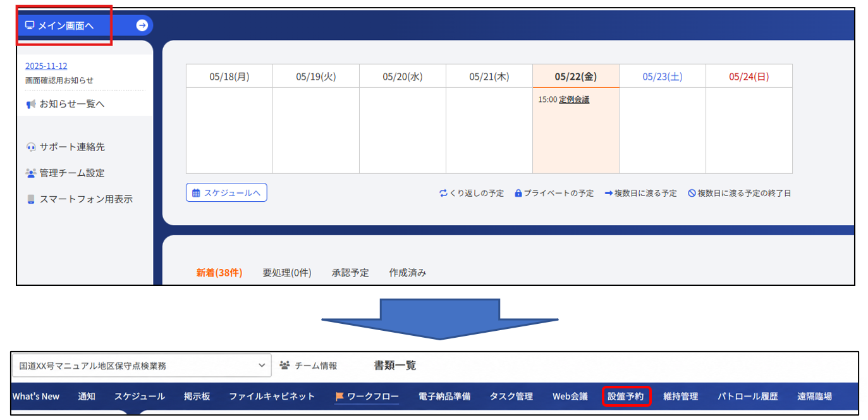The image size is (868, 420).
Task: Open the パトロール履歴 menu item
Action: click(x=748, y=397)
